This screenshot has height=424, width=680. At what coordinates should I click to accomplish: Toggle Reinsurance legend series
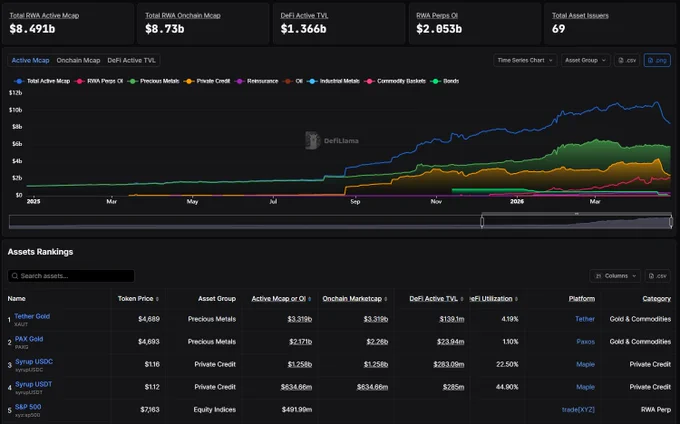[x=256, y=81]
